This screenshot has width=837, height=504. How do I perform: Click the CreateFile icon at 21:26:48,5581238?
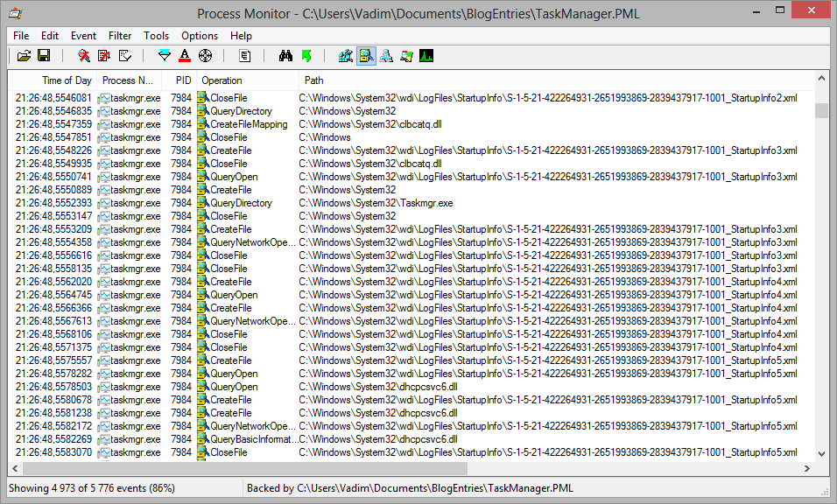point(203,413)
